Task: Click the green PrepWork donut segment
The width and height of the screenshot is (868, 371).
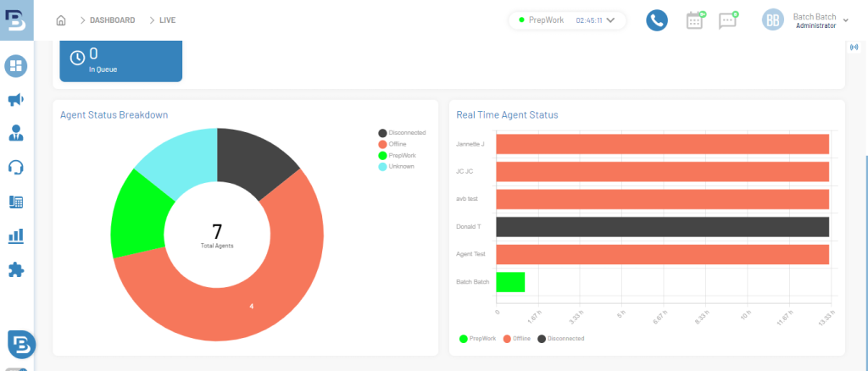Action: 138,218
